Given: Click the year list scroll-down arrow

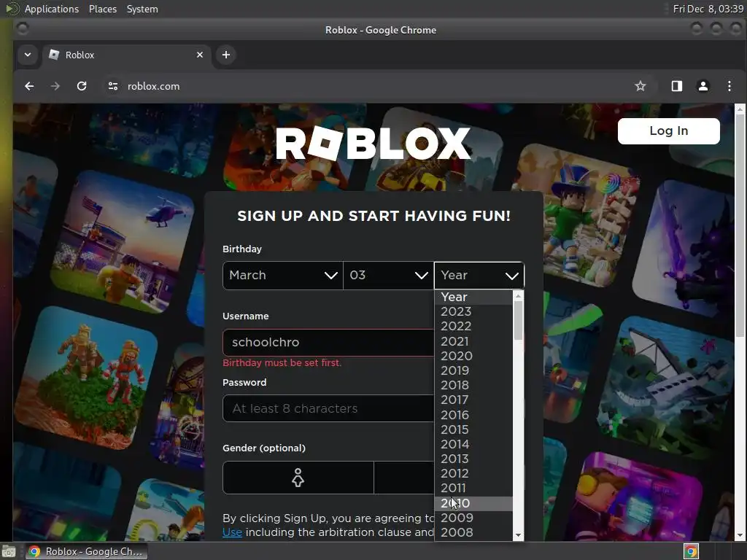Looking at the screenshot, I should tap(519, 536).
